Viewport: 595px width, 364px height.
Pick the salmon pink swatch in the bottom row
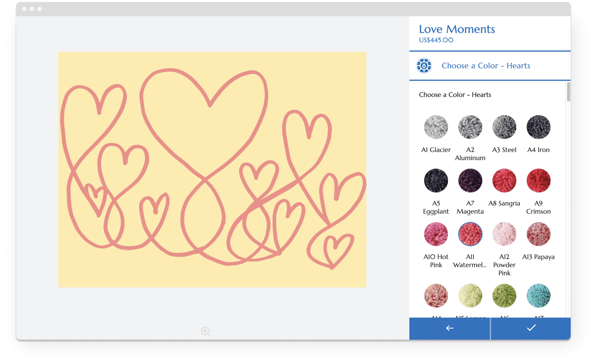[x=436, y=296]
